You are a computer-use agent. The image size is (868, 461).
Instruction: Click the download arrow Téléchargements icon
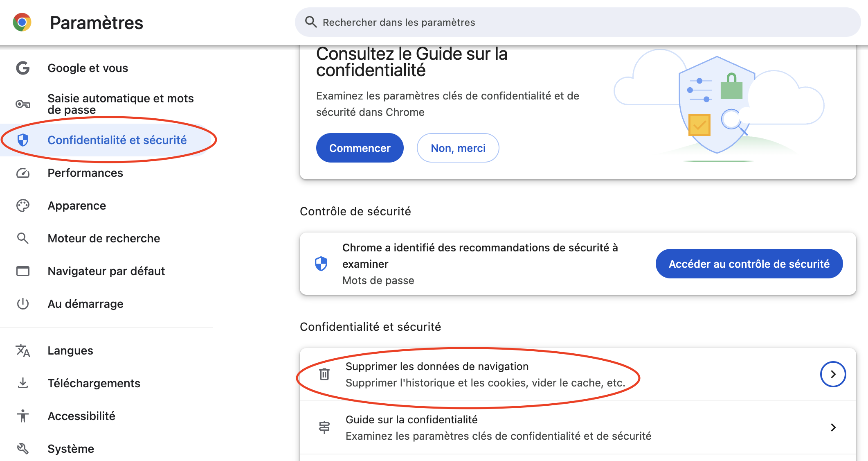click(23, 383)
